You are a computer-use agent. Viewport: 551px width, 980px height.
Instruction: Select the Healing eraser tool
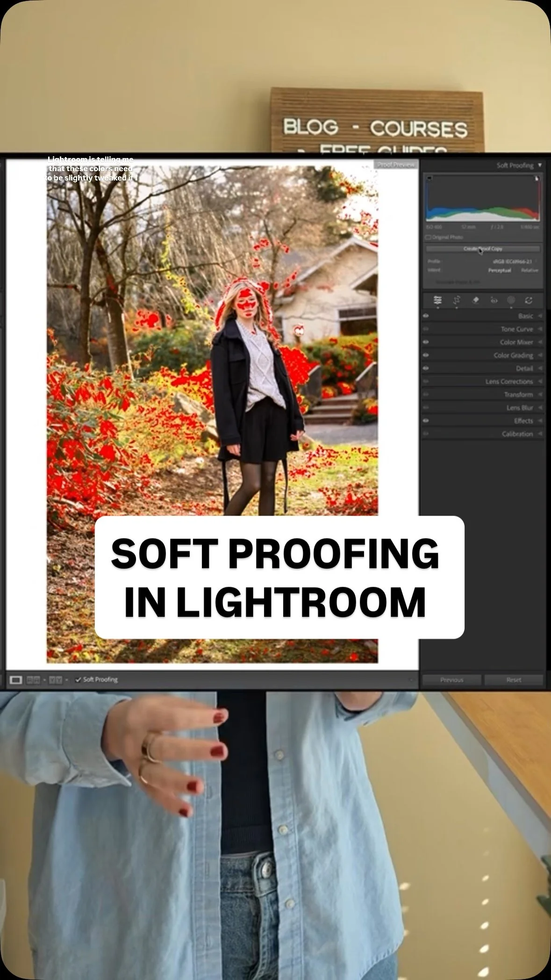[475, 300]
